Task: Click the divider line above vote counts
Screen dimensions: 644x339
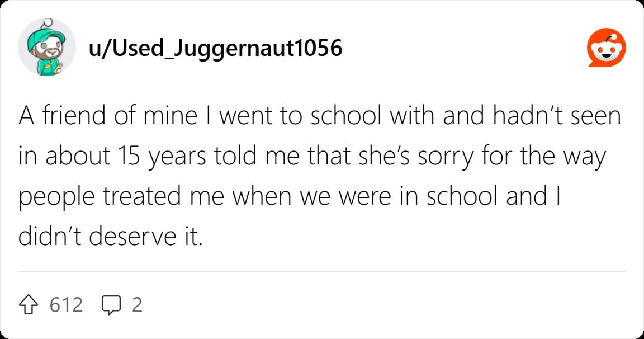Action: [322, 271]
